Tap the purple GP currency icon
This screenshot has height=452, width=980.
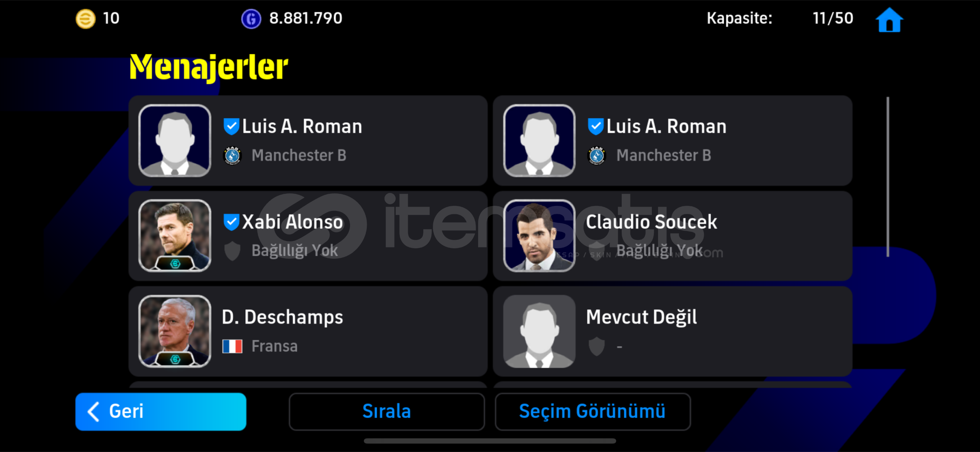[251, 19]
